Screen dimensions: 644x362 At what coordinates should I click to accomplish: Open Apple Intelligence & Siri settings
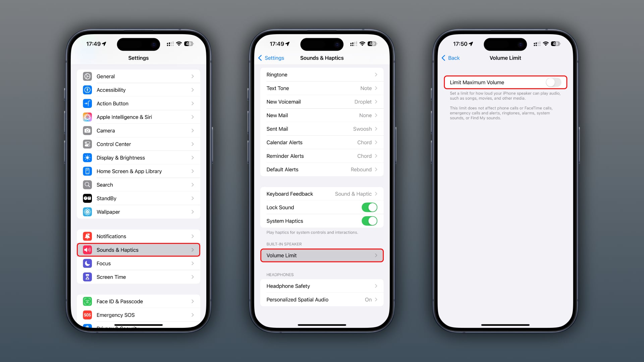pos(139,117)
